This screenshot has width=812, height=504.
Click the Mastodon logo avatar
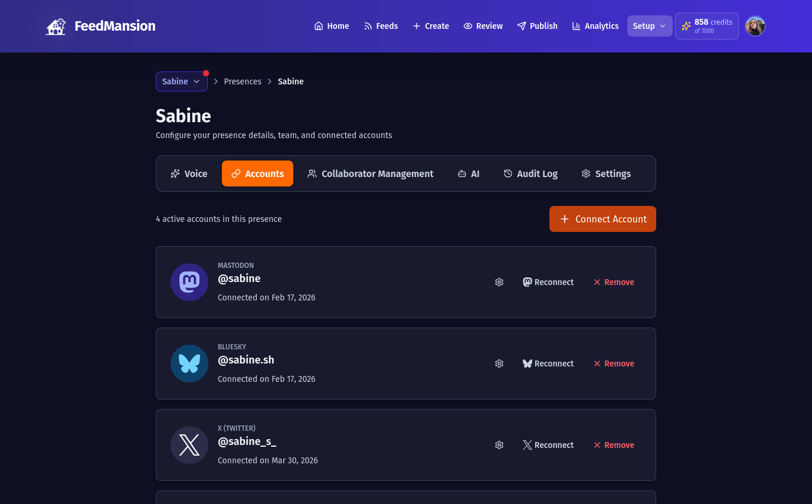click(x=189, y=282)
